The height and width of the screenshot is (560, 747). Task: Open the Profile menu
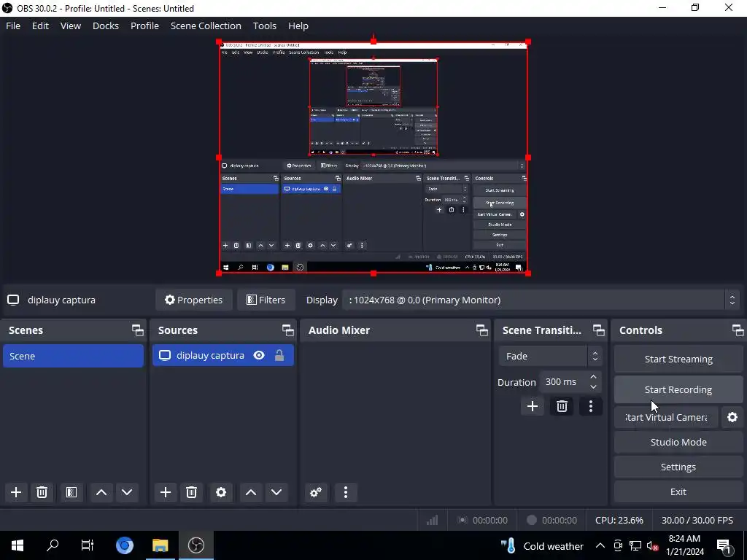pos(145,26)
